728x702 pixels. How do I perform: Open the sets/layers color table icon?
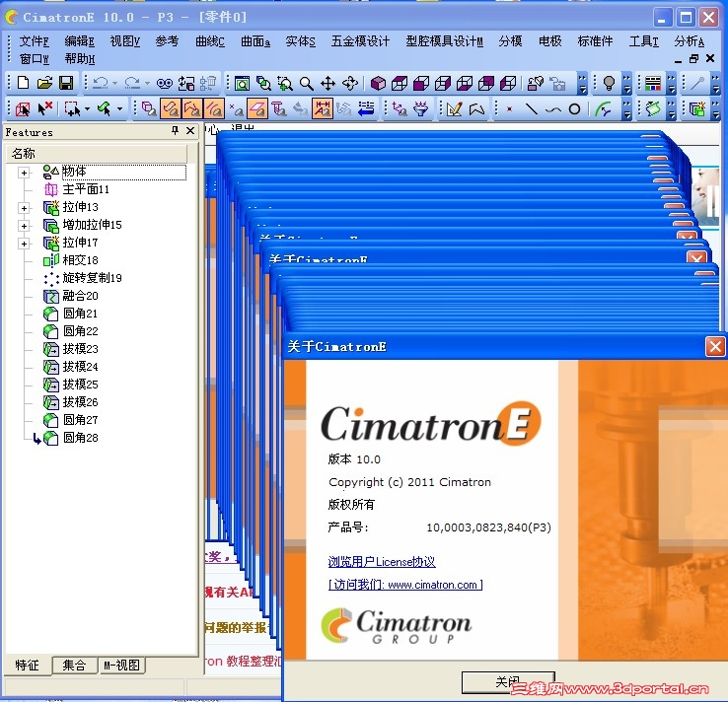[652, 84]
